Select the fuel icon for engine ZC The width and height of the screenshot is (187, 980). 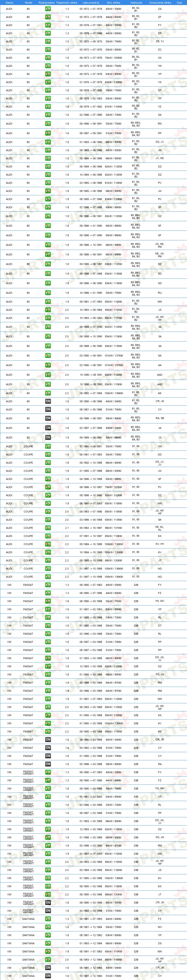[48, 49]
